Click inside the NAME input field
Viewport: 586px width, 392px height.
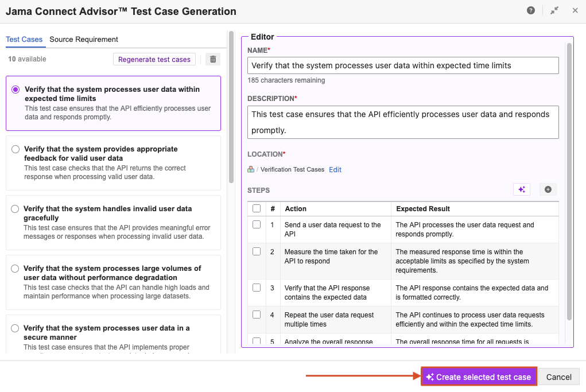[402, 65]
